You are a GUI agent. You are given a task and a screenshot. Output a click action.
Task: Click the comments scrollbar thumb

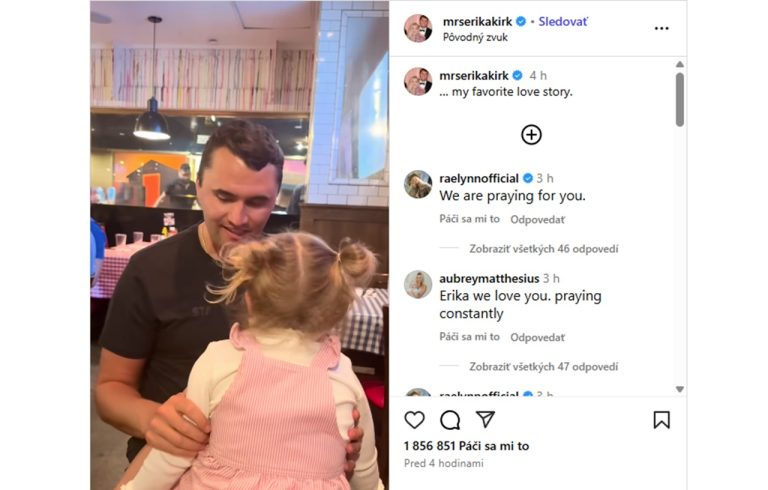[x=680, y=100]
